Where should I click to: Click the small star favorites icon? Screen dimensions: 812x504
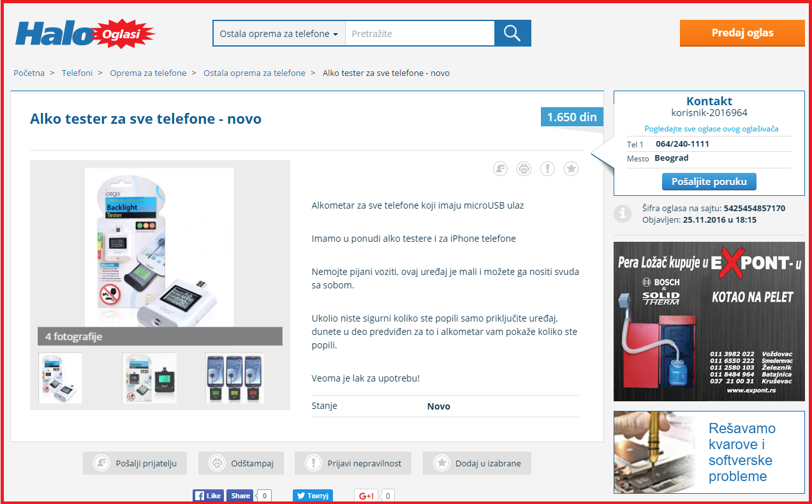[x=571, y=168]
